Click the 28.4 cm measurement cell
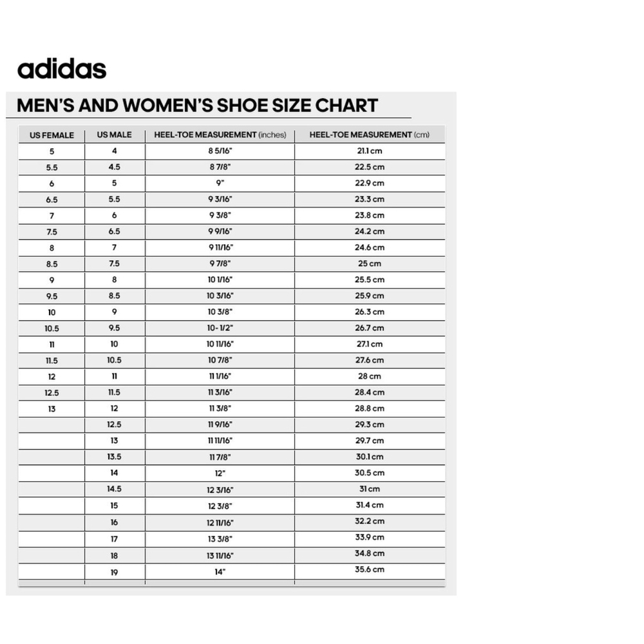 point(370,393)
